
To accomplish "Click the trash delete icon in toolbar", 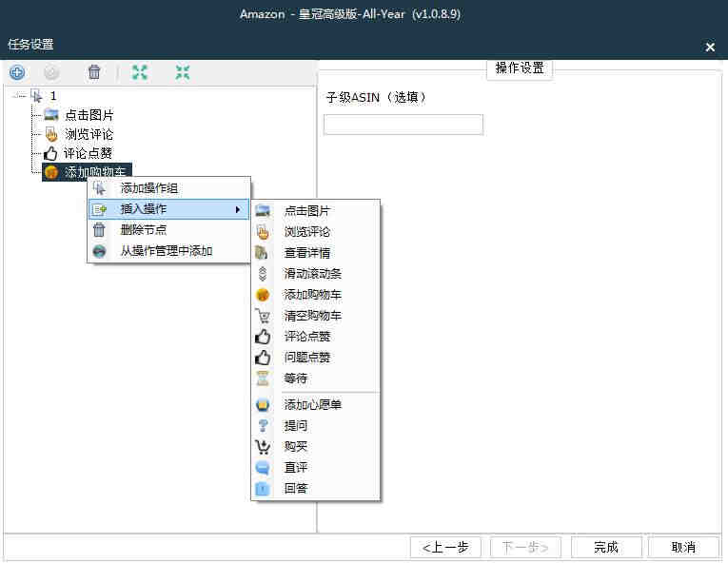I will (x=94, y=72).
